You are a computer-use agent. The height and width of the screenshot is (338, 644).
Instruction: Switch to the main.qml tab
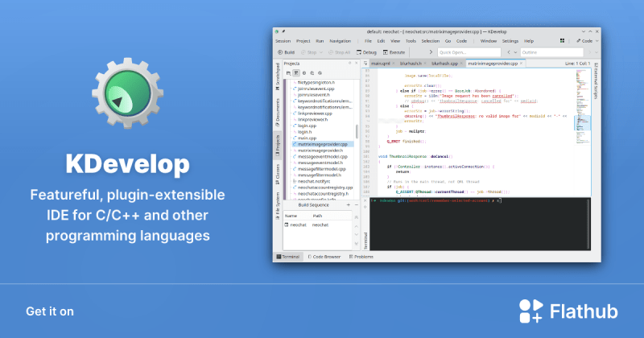click(380, 64)
